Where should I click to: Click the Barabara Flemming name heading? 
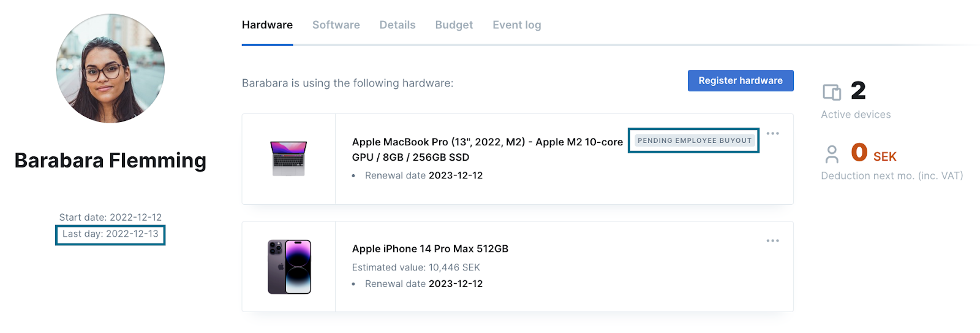110,161
